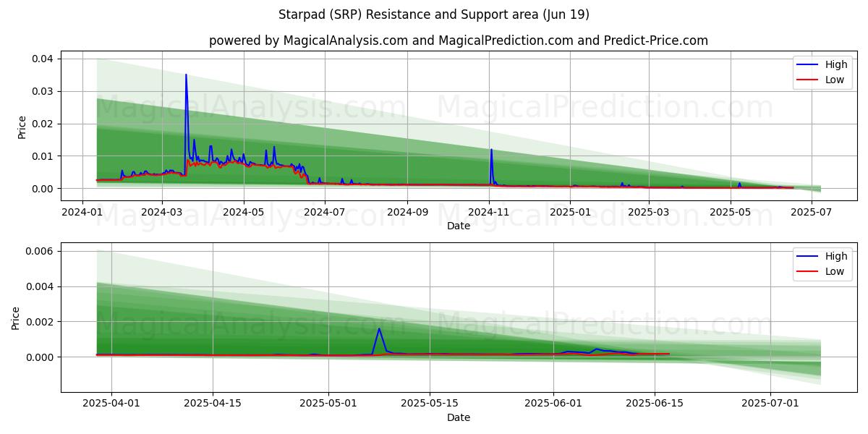Screen dimensions: 868x434
Task: Click the lower chart 'Date' axis label
Action: coord(459,417)
